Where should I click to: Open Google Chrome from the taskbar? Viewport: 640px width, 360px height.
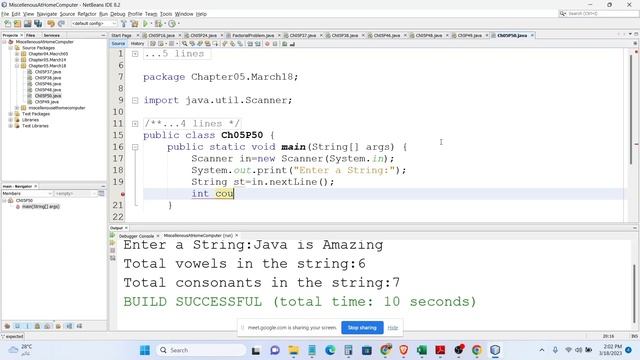click(x=476, y=350)
